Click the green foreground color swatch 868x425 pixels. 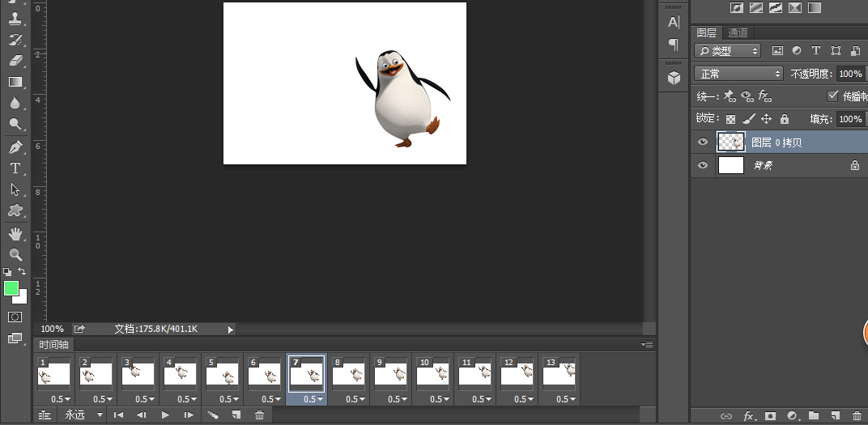[x=11, y=288]
